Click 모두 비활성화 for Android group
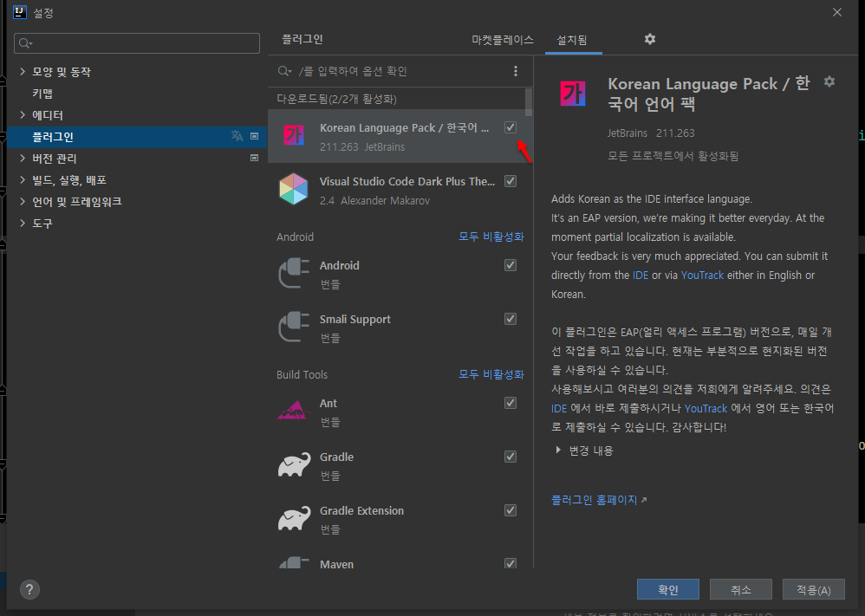 click(491, 237)
